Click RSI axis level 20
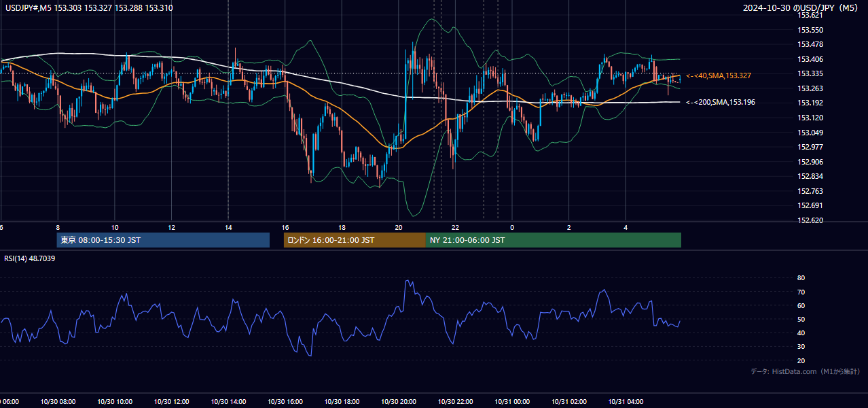Screen dimensions: 868x408 801,360
